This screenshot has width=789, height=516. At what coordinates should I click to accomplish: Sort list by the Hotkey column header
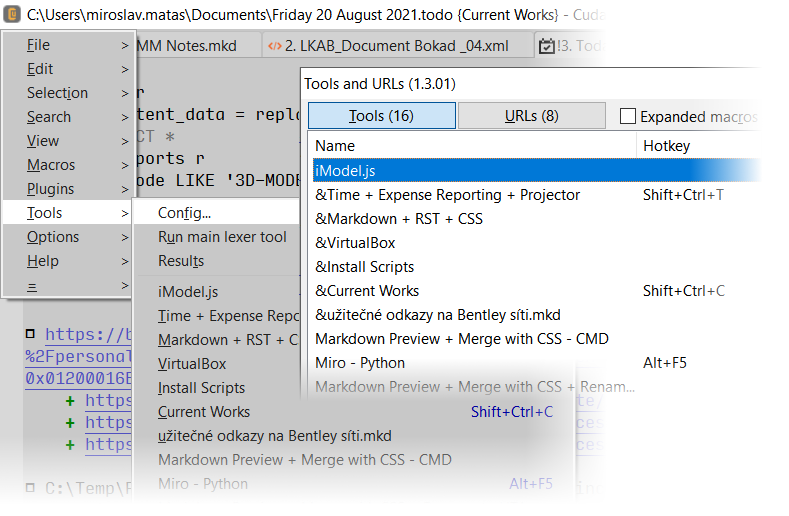[x=666, y=146]
